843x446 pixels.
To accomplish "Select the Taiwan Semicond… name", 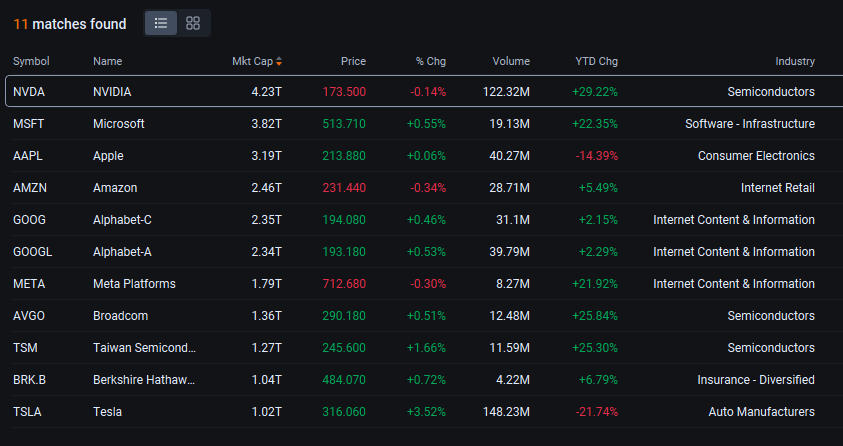I will pyautogui.click(x=145, y=348).
